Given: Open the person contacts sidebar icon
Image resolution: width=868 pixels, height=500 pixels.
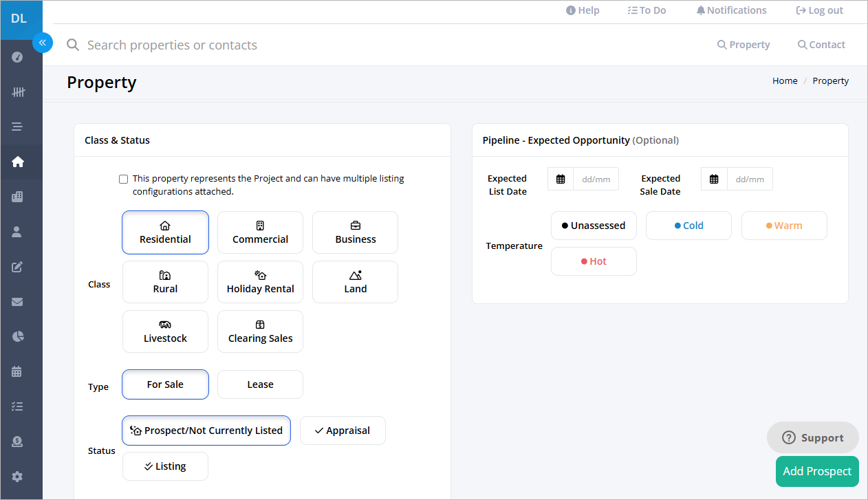Looking at the screenshot, I should point(18,232).
